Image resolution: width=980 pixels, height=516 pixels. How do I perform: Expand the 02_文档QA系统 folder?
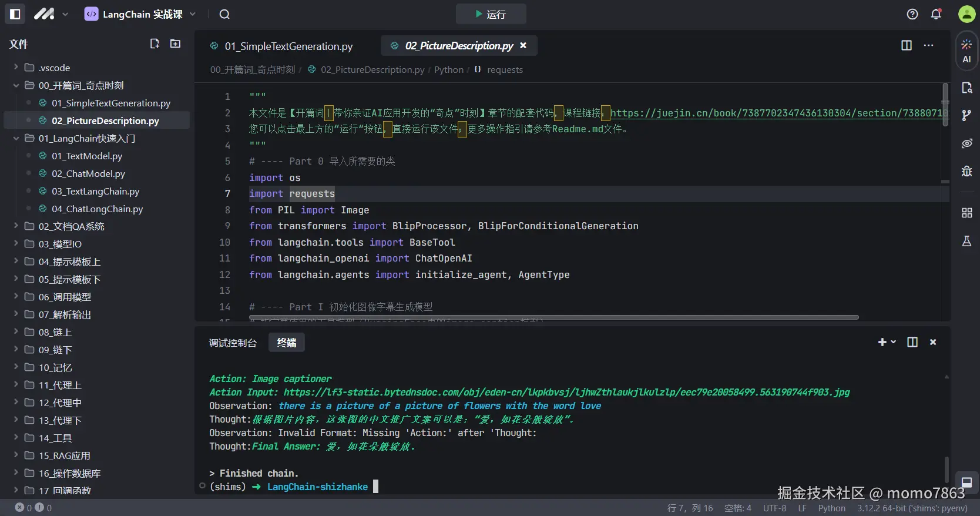71,226
